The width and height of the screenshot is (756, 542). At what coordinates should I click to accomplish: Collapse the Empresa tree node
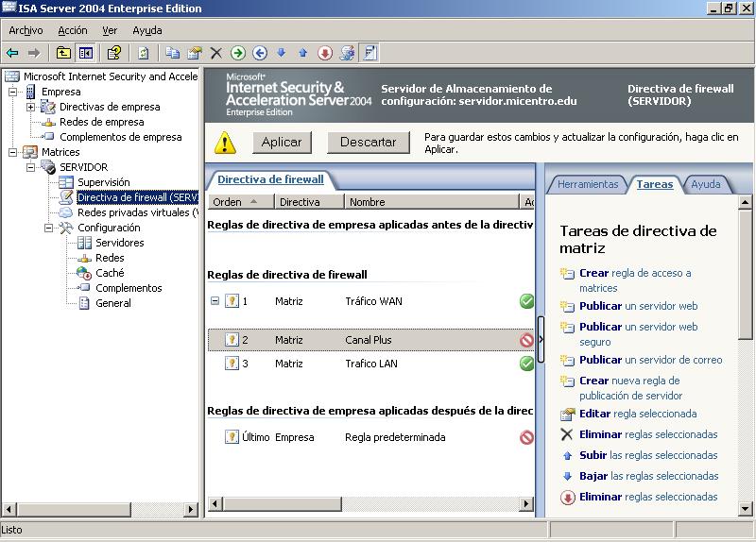pyautogui.click(x=13, y=92)
